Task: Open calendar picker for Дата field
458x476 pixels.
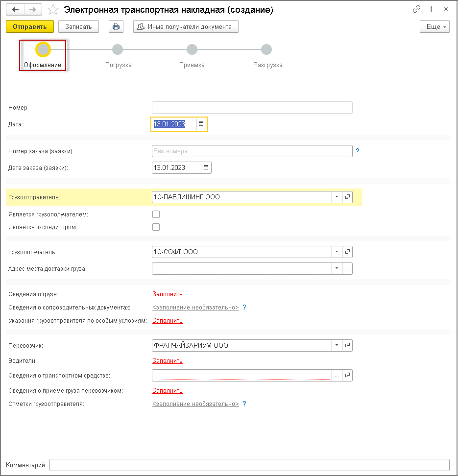Action: coord(201,124)
